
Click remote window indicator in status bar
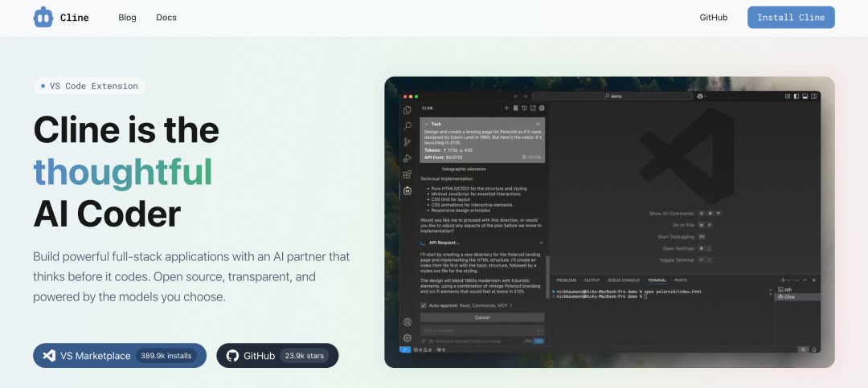[405, 349]
